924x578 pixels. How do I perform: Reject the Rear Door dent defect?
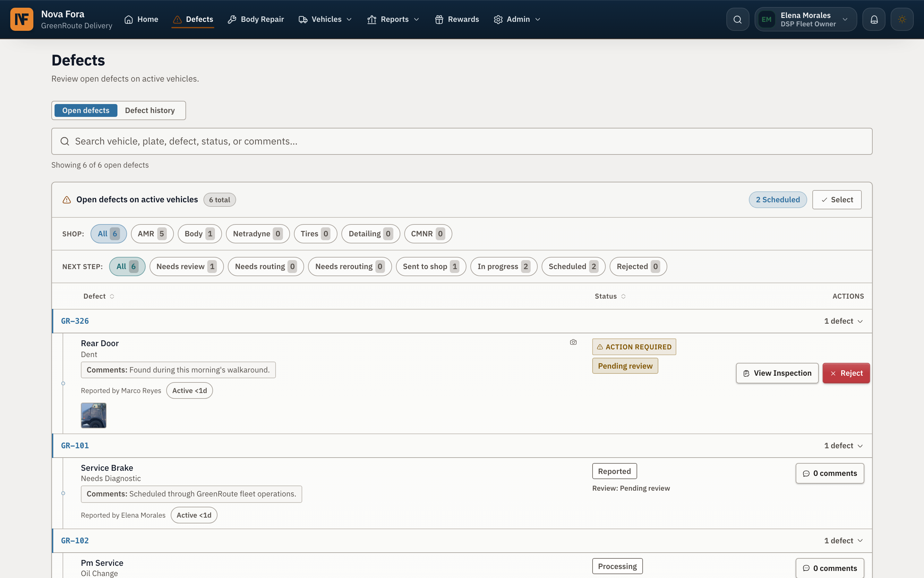click(846, 373)
